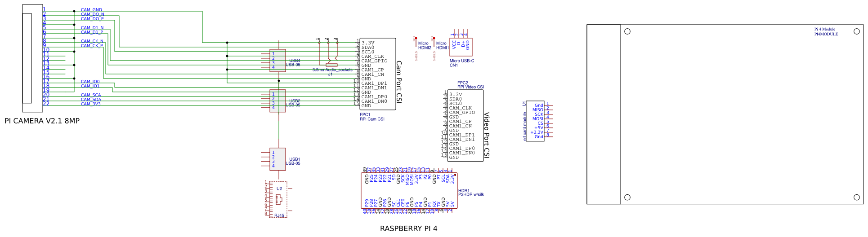Click the top-left mounting hole of Pi 4 module
The image size is (868, 237).
(x=627, y=31)
